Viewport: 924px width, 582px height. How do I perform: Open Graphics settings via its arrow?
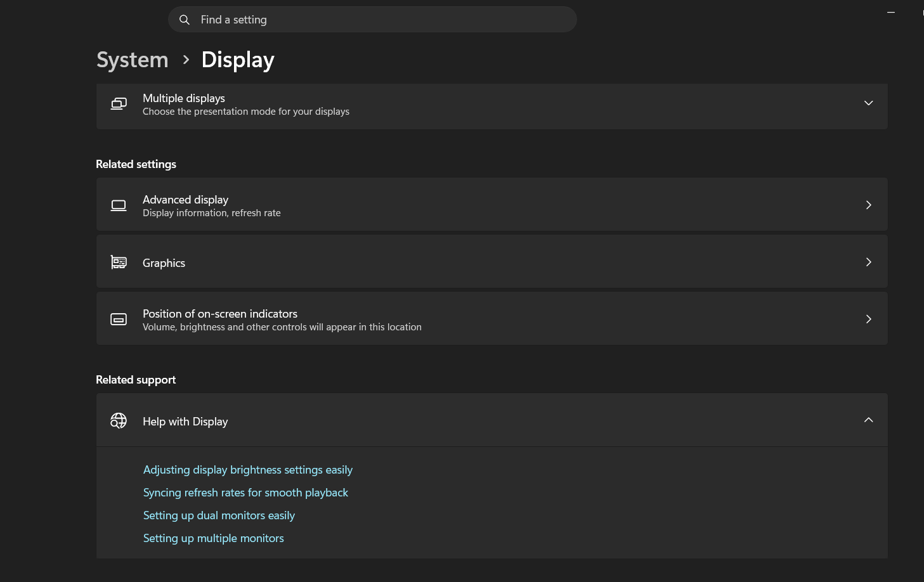pyautogui.click(x=869, y=262)
